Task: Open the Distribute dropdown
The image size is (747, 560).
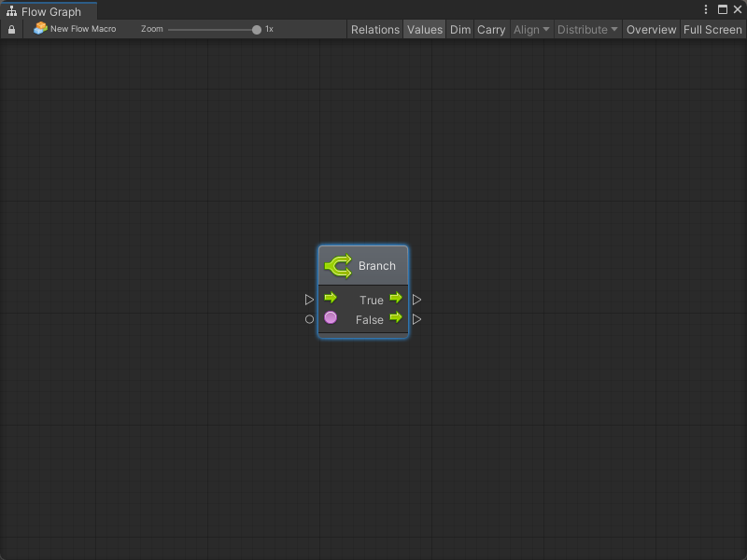Action: pyautogui.click(x=587, y=30)
